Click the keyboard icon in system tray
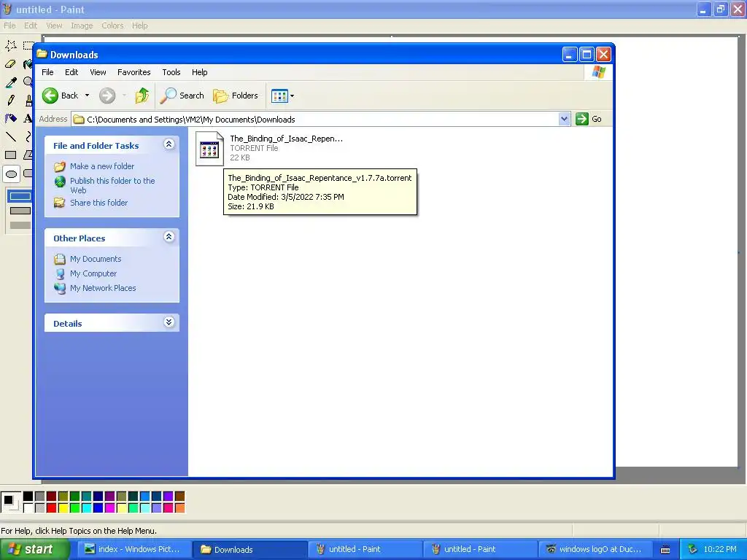The width and height of the screenshot is (747, 560). pyautogui.click(x=665, y=550)
